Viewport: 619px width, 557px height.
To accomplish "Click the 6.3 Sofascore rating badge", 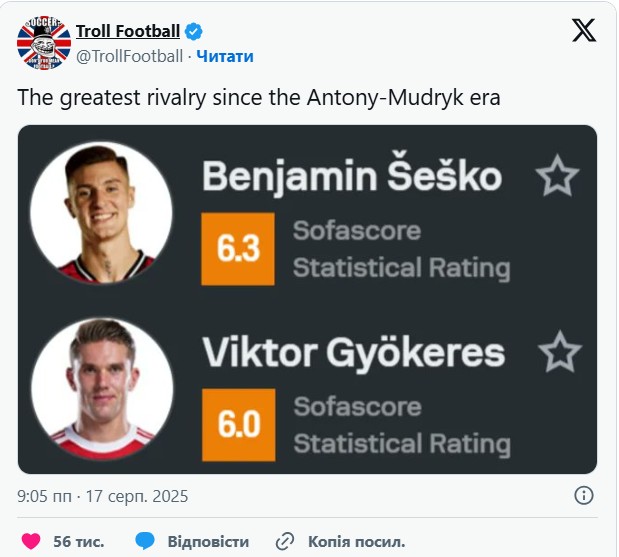I will (237, 249).
